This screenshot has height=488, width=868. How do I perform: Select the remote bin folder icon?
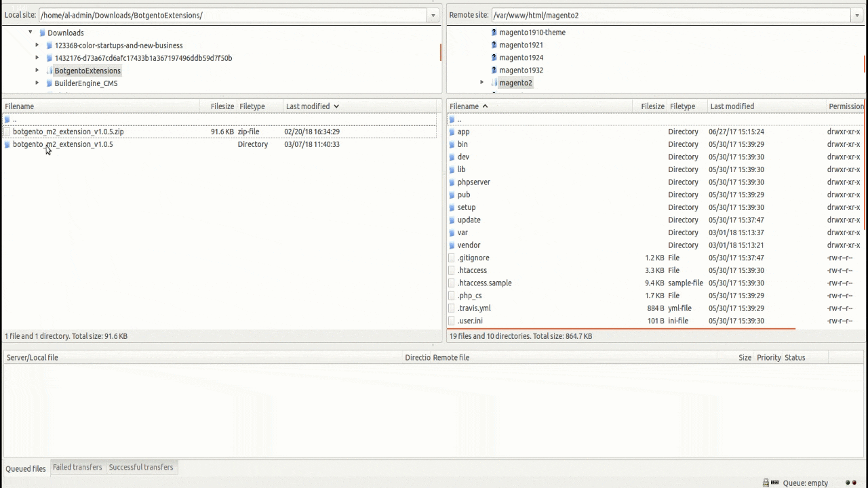[452, 144]
